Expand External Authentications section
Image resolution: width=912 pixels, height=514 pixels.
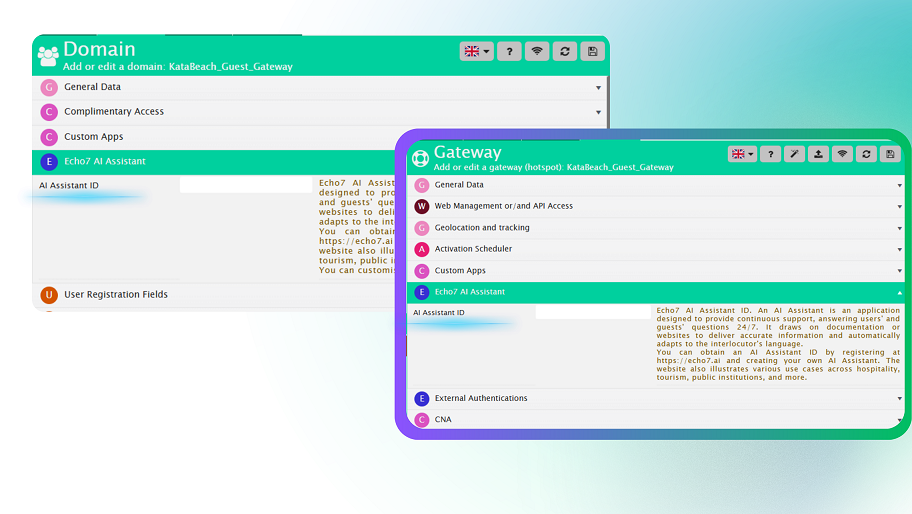point(657,398)
